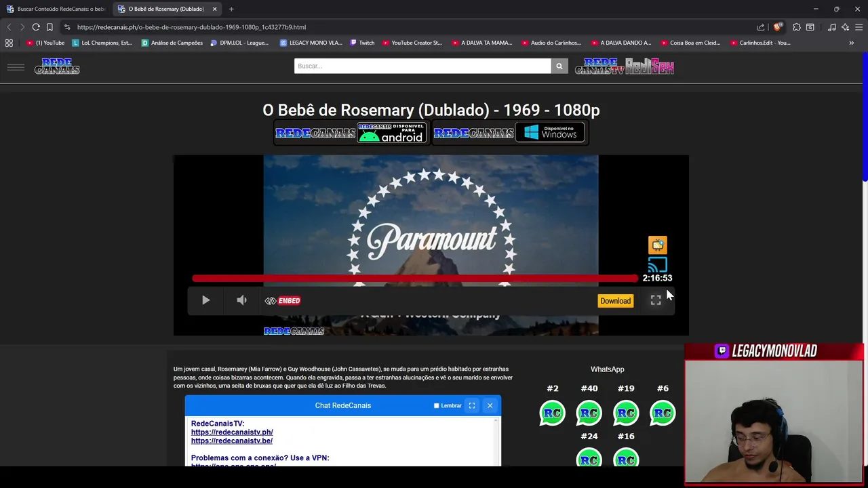Open WhatsApp group #24 icon
The height and width of the screenshot is (488, 868).
point(589,457)
